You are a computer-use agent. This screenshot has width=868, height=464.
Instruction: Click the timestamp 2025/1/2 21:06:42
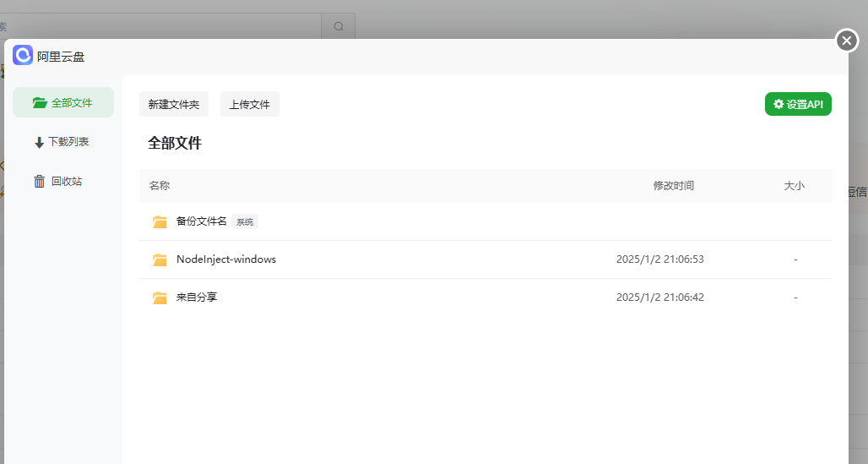coord(659,298)
